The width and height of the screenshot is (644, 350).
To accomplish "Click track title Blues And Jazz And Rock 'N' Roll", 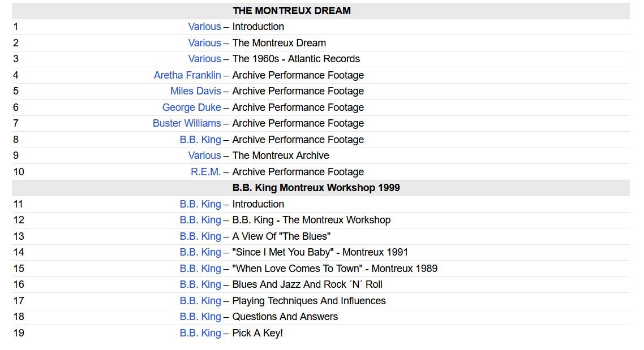I will 307,284.
